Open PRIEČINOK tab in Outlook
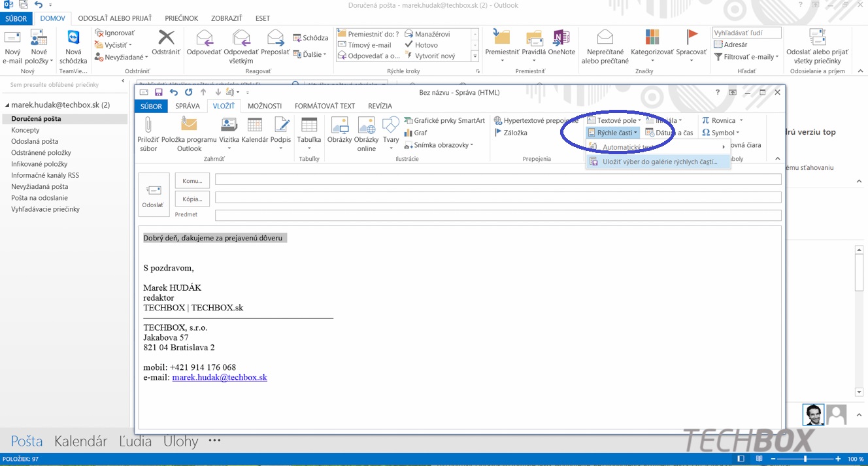This screenshot has width=868, height=466. click(x=181, y=18)
